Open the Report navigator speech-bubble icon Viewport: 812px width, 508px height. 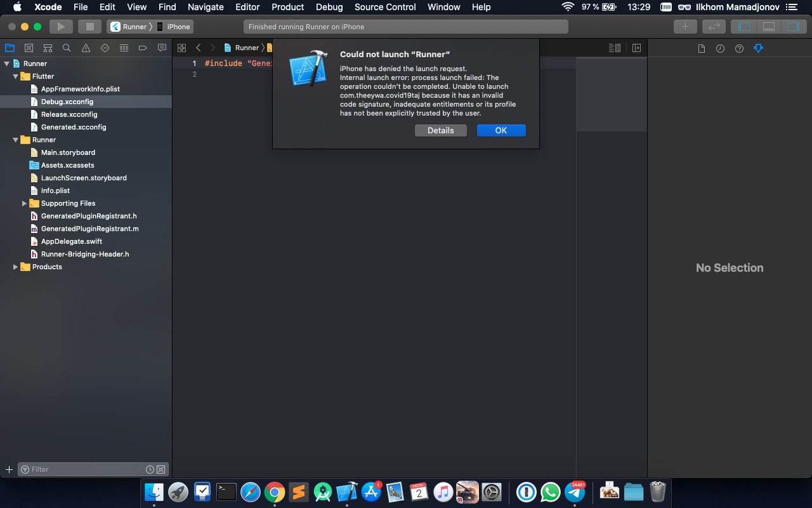(x=162, y=48)
